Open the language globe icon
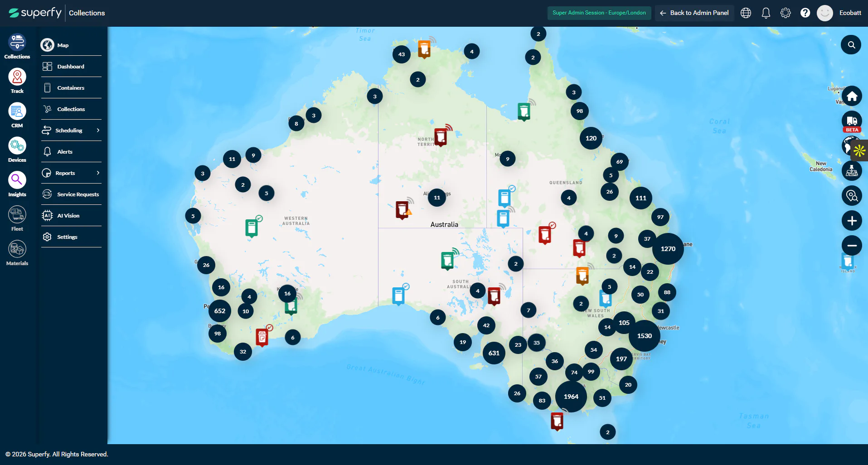The width and height of the screenshot is (868, 465). click(746, 13)
